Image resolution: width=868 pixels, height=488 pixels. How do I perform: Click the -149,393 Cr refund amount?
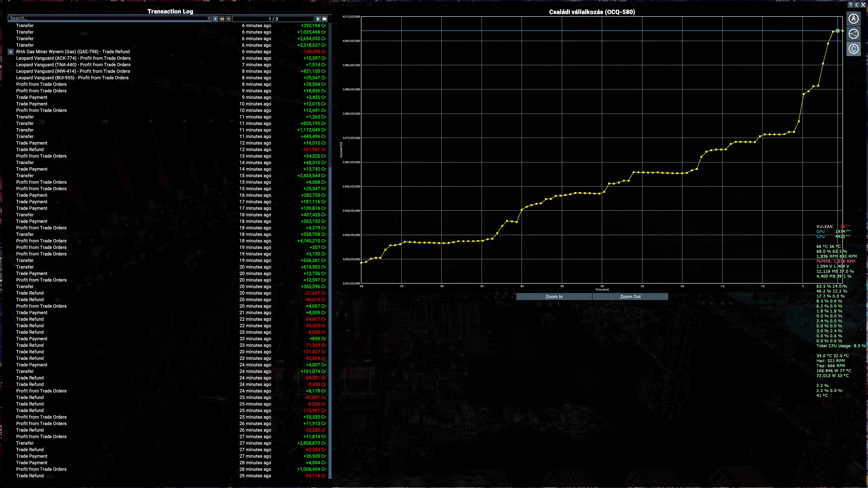coord(314,52)
